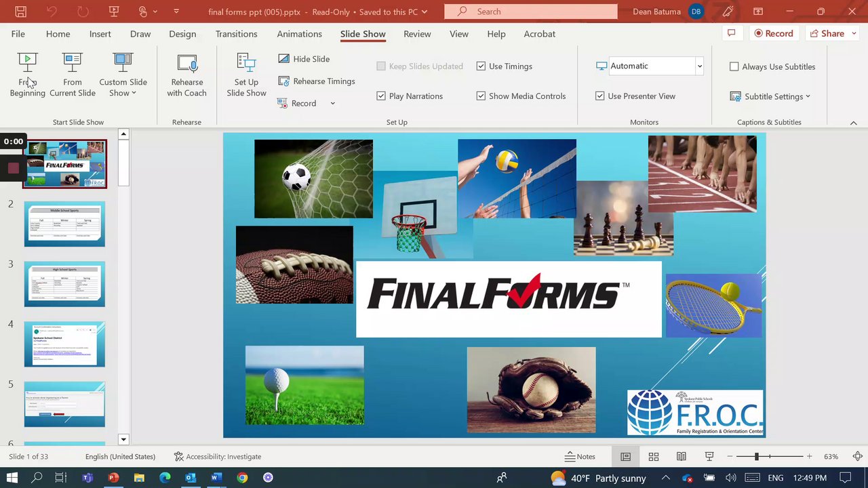This screenshot has width=868, height=488.
Task: Select slide 2 Middle School Sports thumbnail
Action: click(x=64, y=224)
